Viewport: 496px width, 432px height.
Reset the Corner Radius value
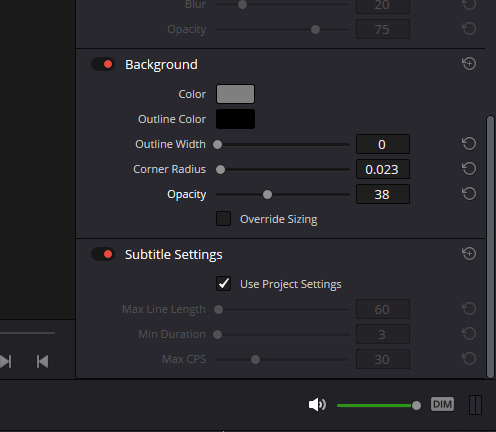(x=469, y=169)
